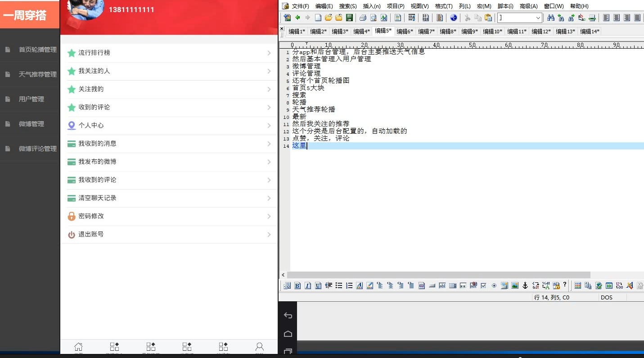Insert image using the picture icon
The width and height of the screenshot is (644, 358).
point(515,285)
